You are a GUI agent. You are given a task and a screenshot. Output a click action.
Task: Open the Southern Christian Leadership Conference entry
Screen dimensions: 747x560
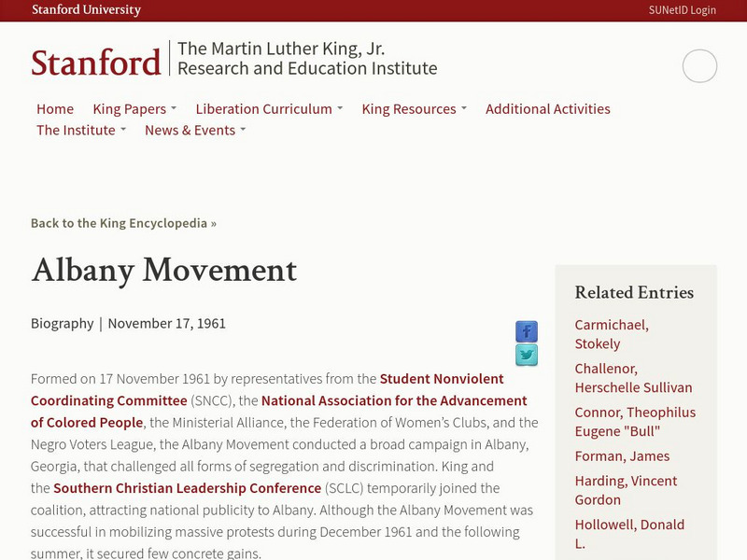click(187, 487)
